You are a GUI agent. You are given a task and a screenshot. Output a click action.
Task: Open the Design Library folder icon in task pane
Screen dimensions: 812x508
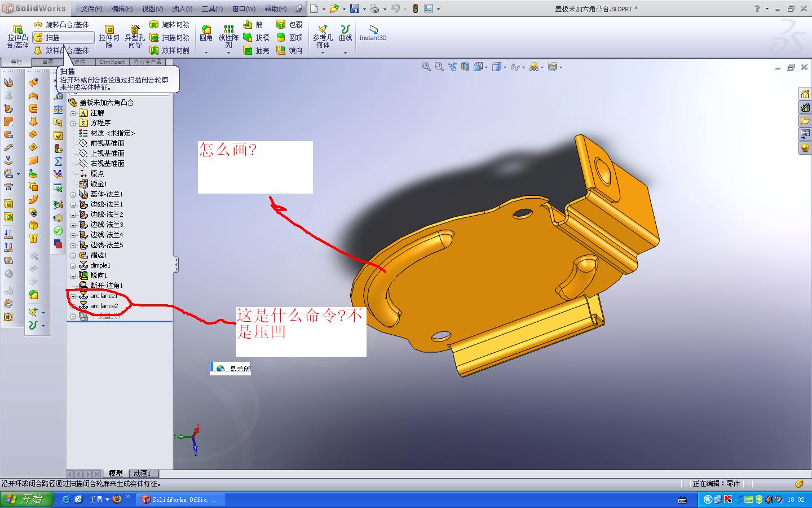[805, 121]
